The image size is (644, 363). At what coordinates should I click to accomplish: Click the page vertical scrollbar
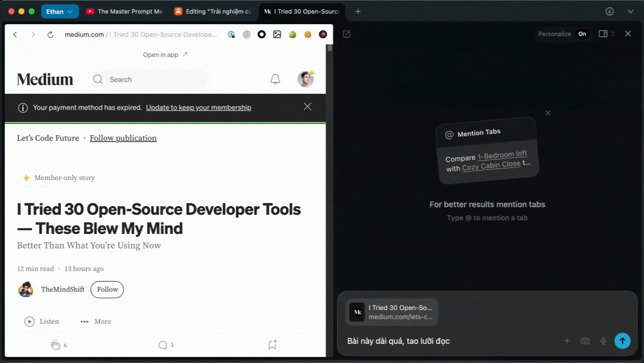(330, 48)
